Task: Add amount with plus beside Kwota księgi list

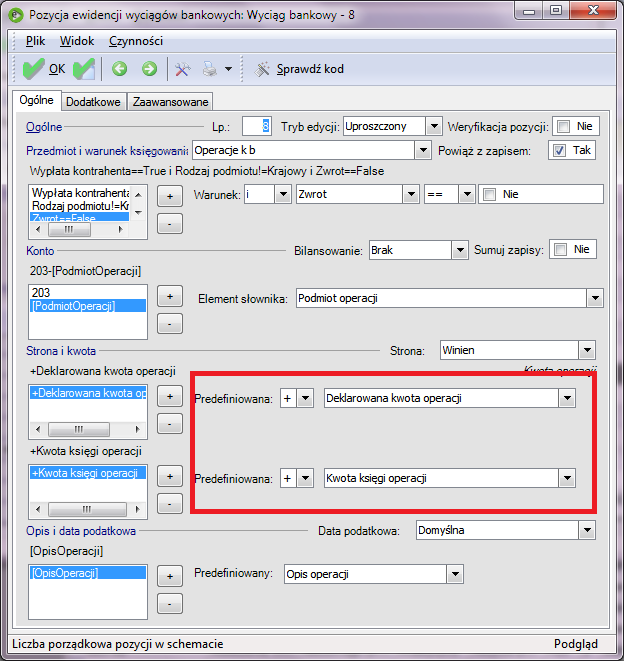Action: (170, 476)
